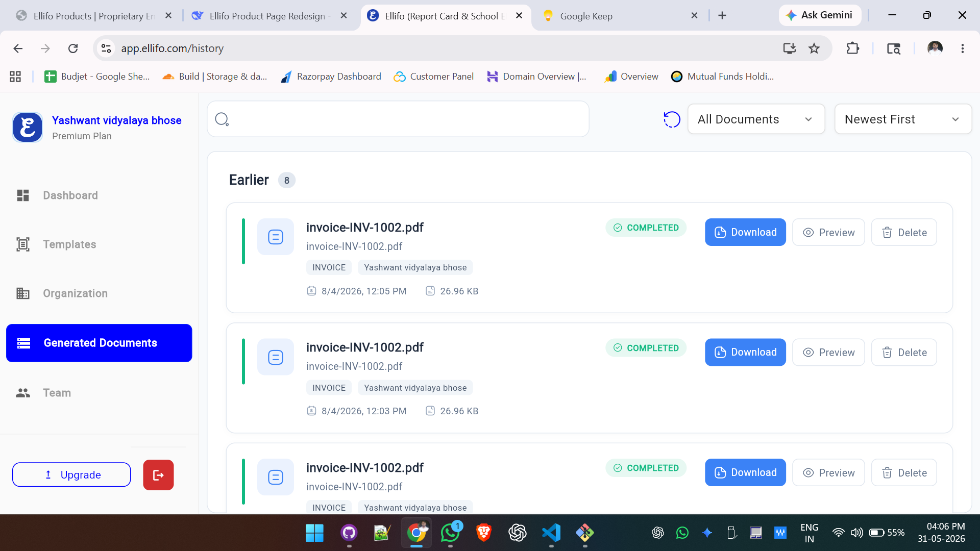Click INVOICE tag on 12:03 PM document
980x551 pixels.
329,388
